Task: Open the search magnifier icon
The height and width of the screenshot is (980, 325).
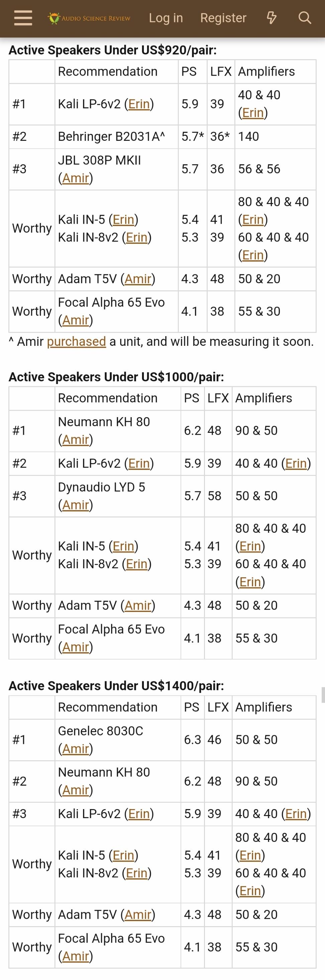Action: tap(305, 18)
